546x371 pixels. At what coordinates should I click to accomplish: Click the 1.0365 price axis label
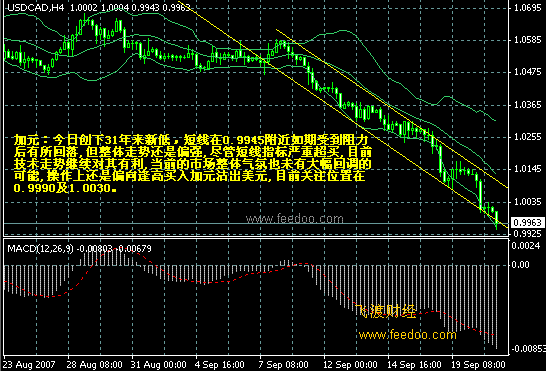tap(528, 105)
